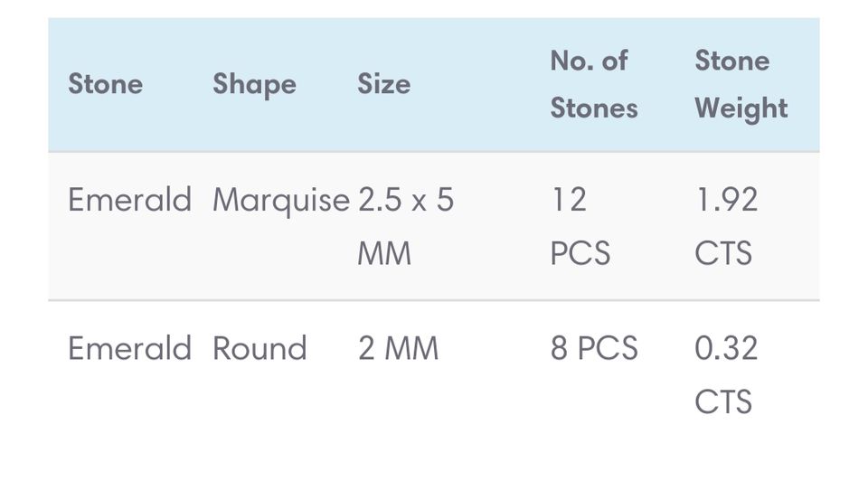Select the 12 PCS cell
Screen dimensions: 868x500
580,225
